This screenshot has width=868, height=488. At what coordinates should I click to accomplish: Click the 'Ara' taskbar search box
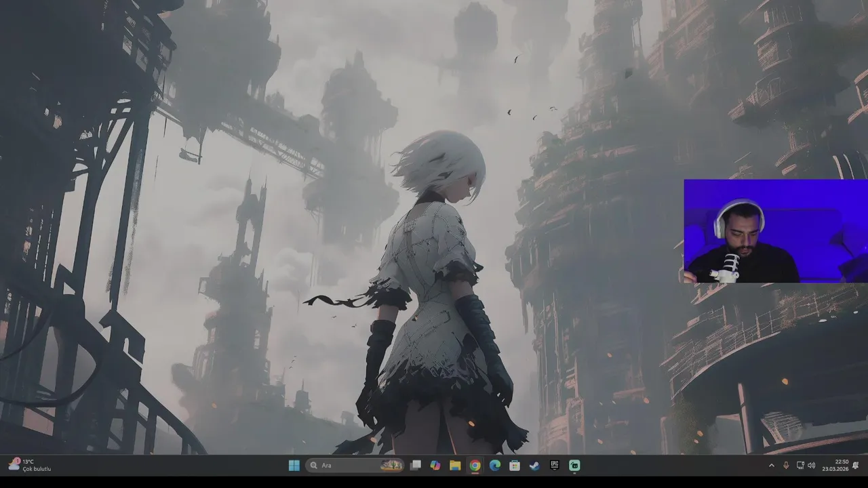[x=355, y=465]
